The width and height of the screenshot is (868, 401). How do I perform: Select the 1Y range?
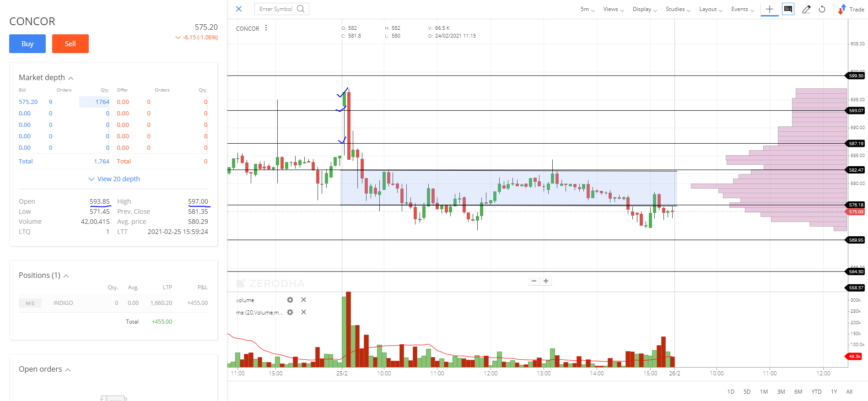click(x=834, y=391)
